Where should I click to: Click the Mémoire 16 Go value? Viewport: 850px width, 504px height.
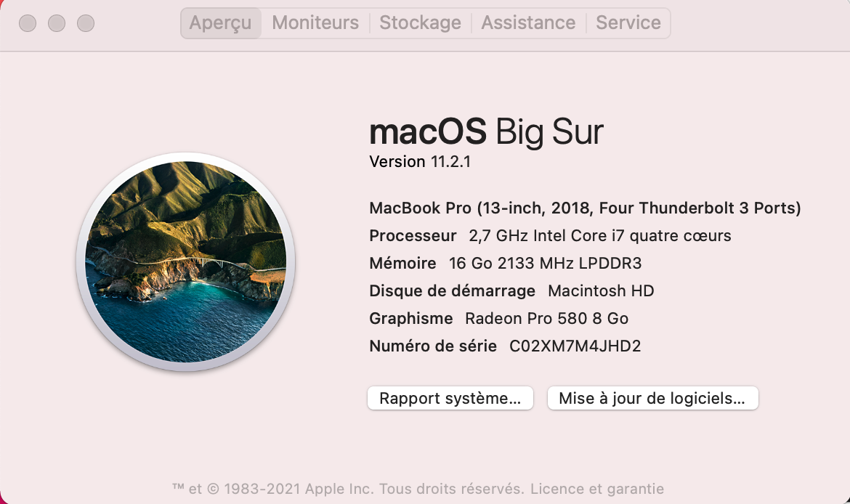click(545, 264)
